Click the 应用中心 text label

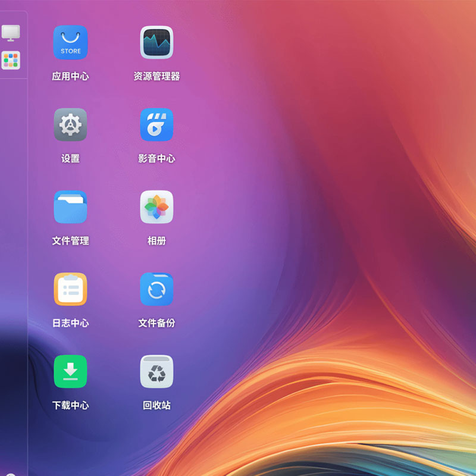[70, 76]
